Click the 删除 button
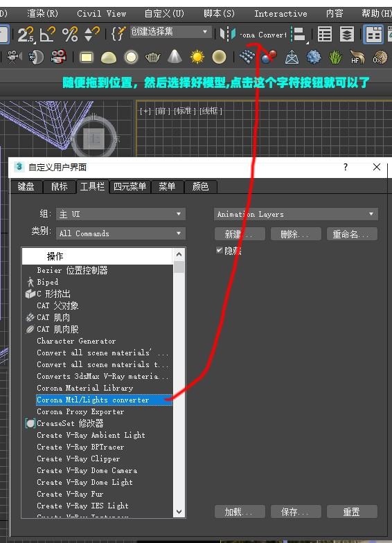The height and width of the screenshot is (543, 392). [x=296, y=234]
